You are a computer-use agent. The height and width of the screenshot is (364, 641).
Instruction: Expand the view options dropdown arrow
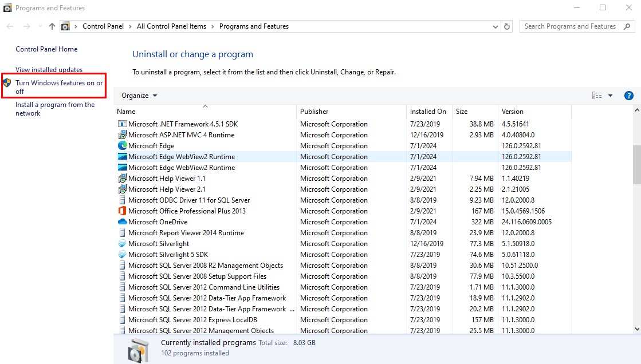pos(610,96)
